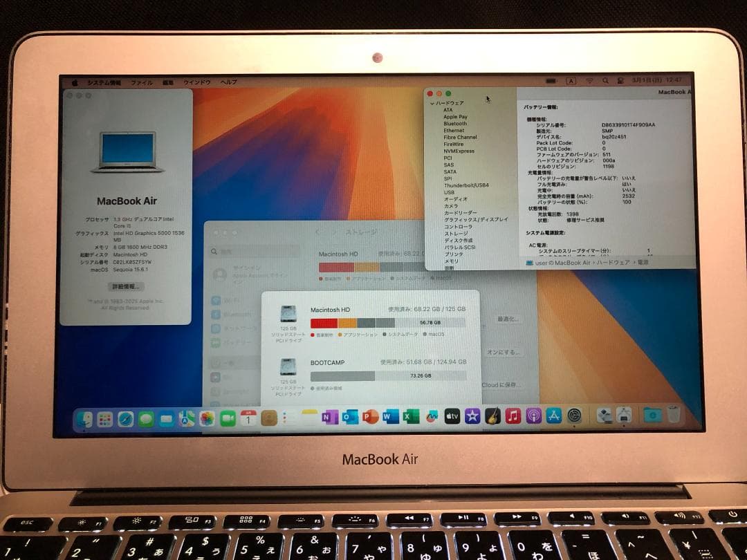The width and height of the screenshot is (747, 560).
Task: Click the オンにする... button in storage settings
Action: coord(503,353)
